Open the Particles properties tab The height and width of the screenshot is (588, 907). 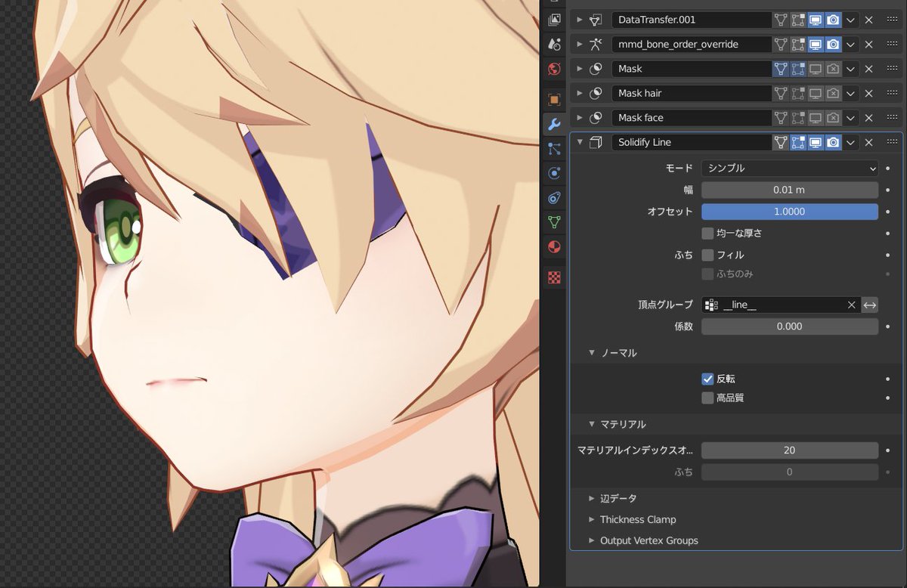554,149
